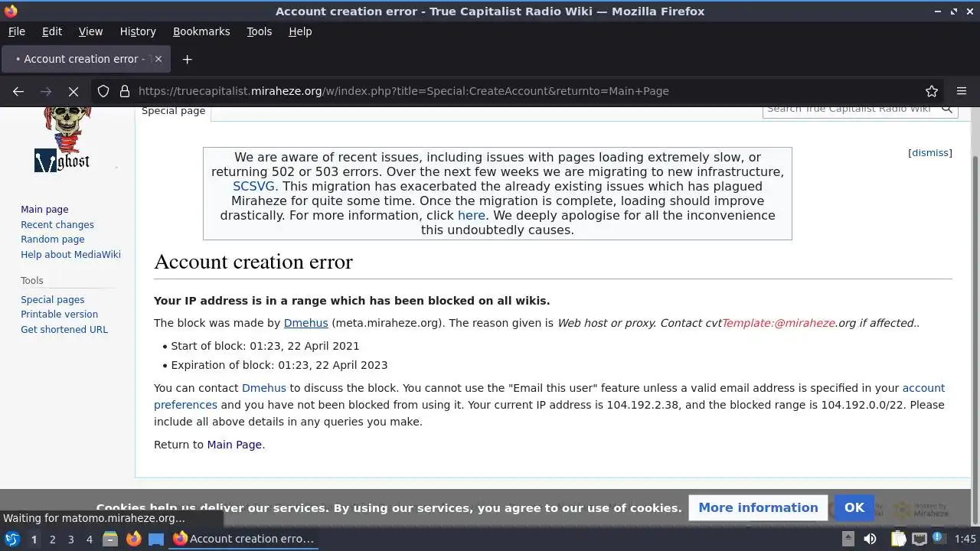
Task: Open a new tab with plus
Action: click(187, 59)
